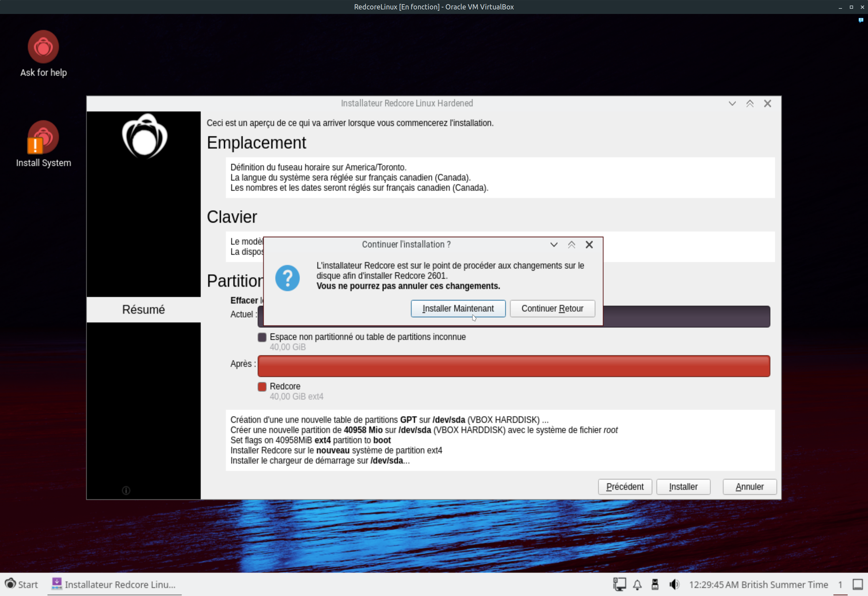Open the removable devices USB tray icon
Screen dimensions: 868x596
click(x=655, y=584)
